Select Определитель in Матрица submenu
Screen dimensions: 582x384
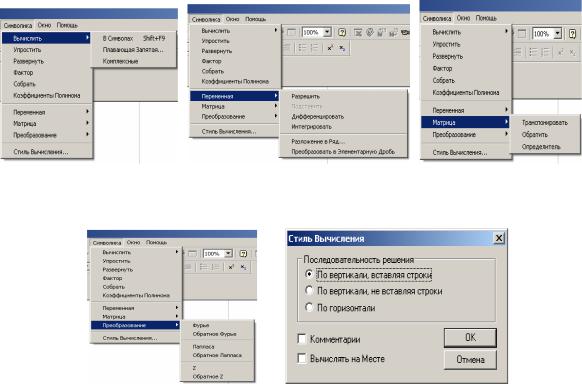pos(545,147)
